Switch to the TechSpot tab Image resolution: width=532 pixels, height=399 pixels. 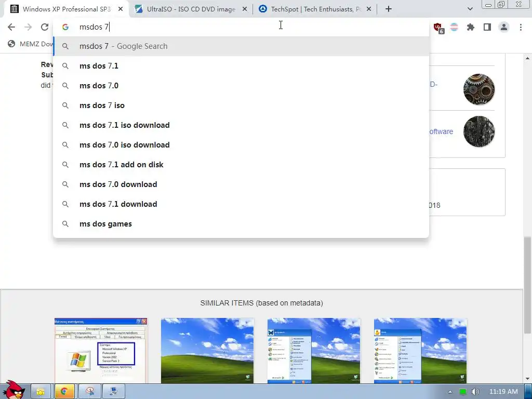tap(315, 9)
